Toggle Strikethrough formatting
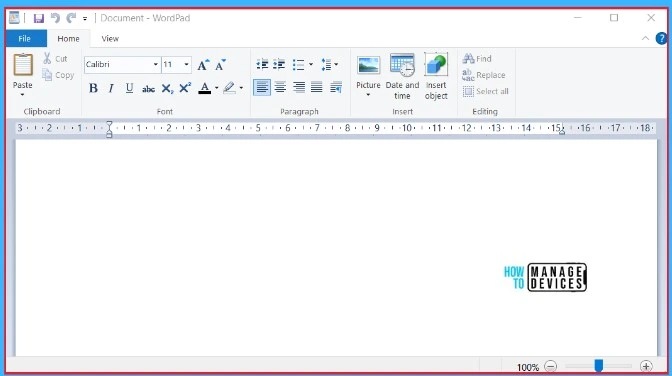This screenshot has height=376, width=672. click(148, 89)
